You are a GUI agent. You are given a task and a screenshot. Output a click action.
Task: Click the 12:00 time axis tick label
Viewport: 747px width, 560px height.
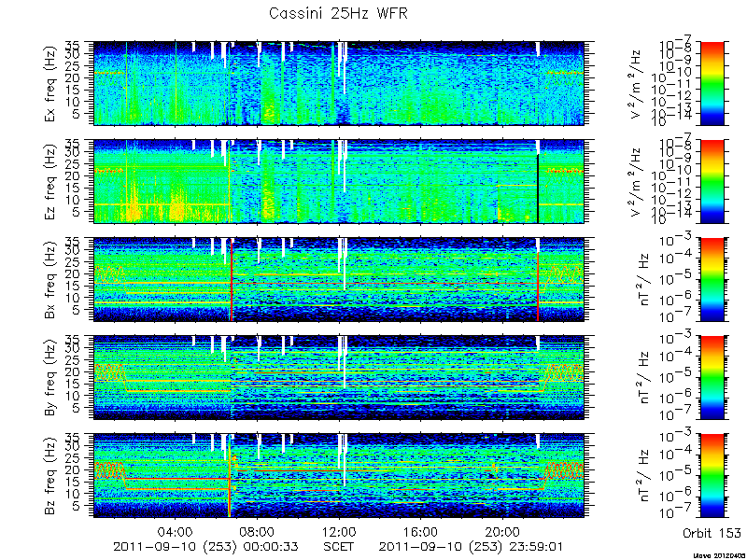tap(339, 531)
